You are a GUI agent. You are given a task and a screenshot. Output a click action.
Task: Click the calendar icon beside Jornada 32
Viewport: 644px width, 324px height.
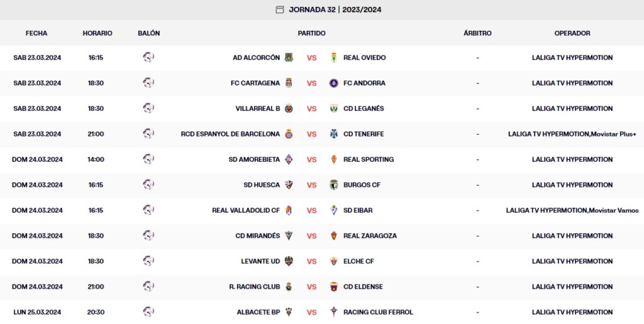[280, 9]
